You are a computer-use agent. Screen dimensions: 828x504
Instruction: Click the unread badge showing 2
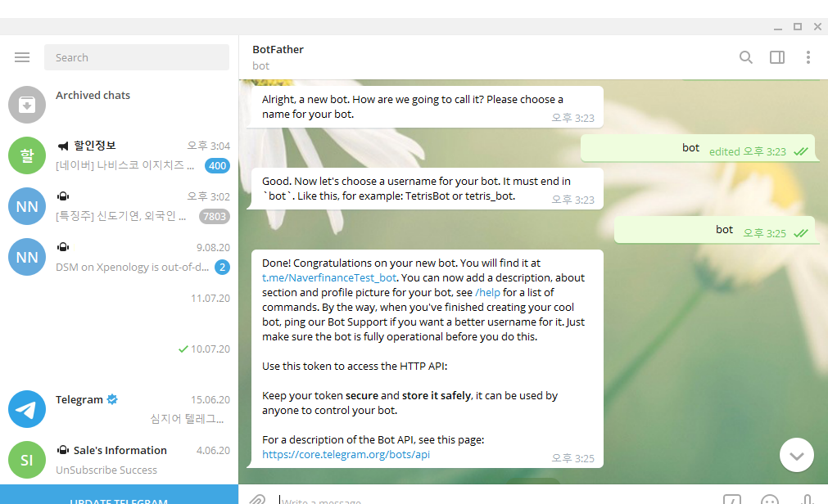pyautogui.click(x=222, y=267)
